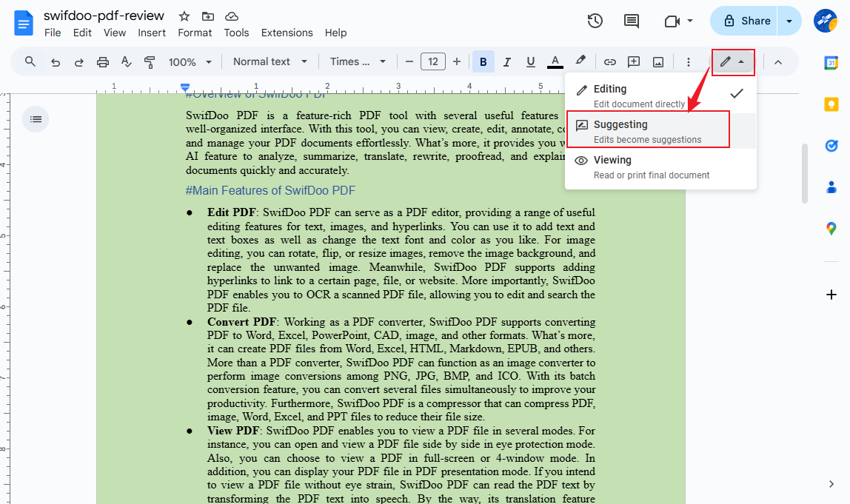Open Google Maps side panel
This screenshot has width=850, height=504.
pos(831,228)
